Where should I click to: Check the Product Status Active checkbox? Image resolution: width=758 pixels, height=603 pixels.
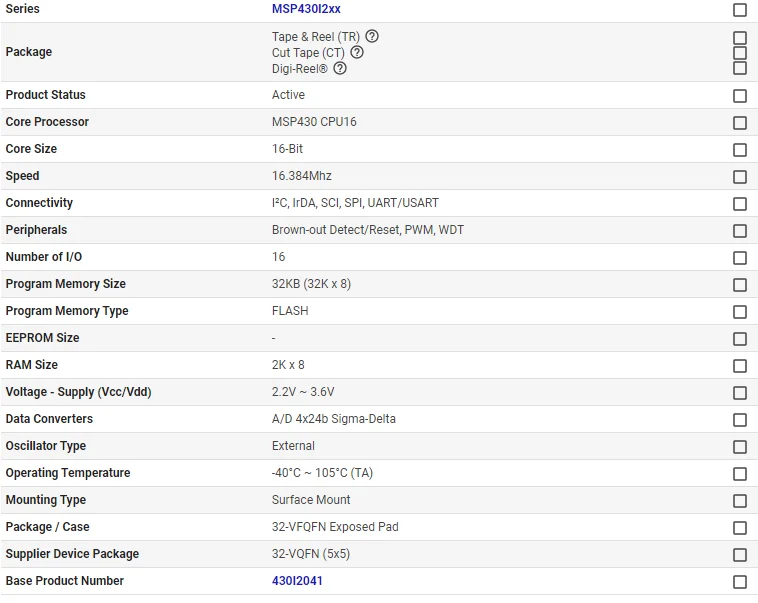coord(740,96)
